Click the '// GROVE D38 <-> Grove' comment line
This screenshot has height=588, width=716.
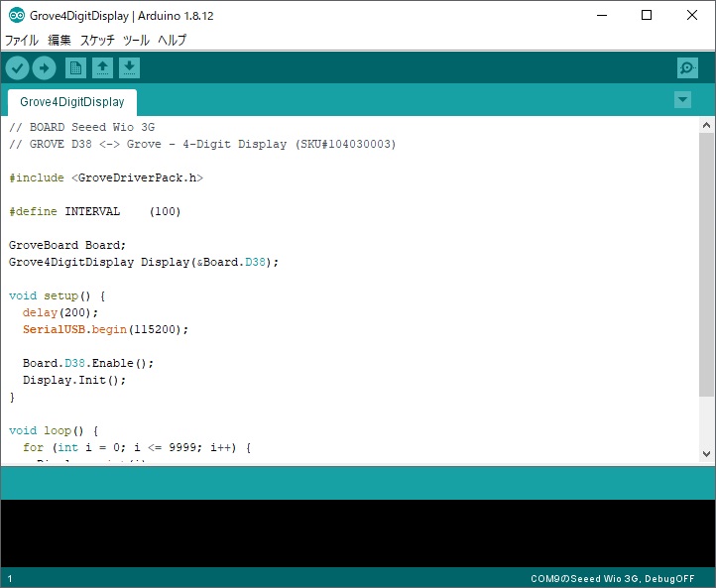[x=202, y=144]
